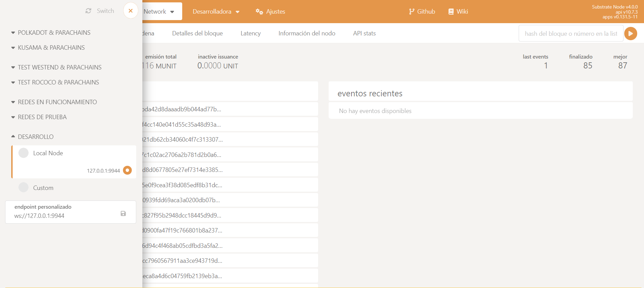Focus the block hash search field
The image size is (644, 288).
click(x=571, y=33)
